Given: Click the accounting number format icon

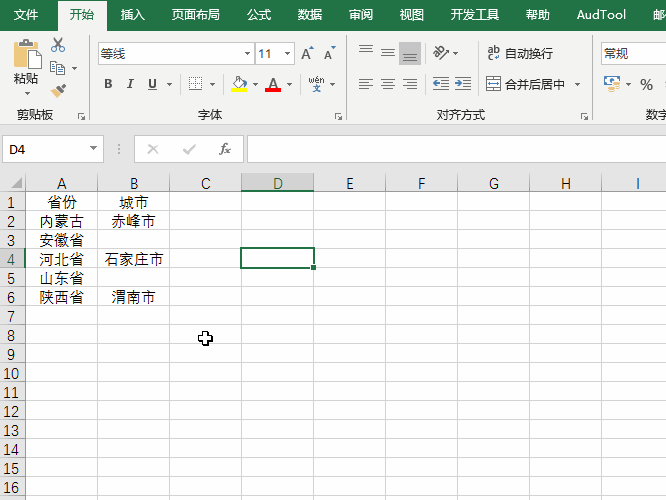Looking at the screenshot, I should 612,84.
